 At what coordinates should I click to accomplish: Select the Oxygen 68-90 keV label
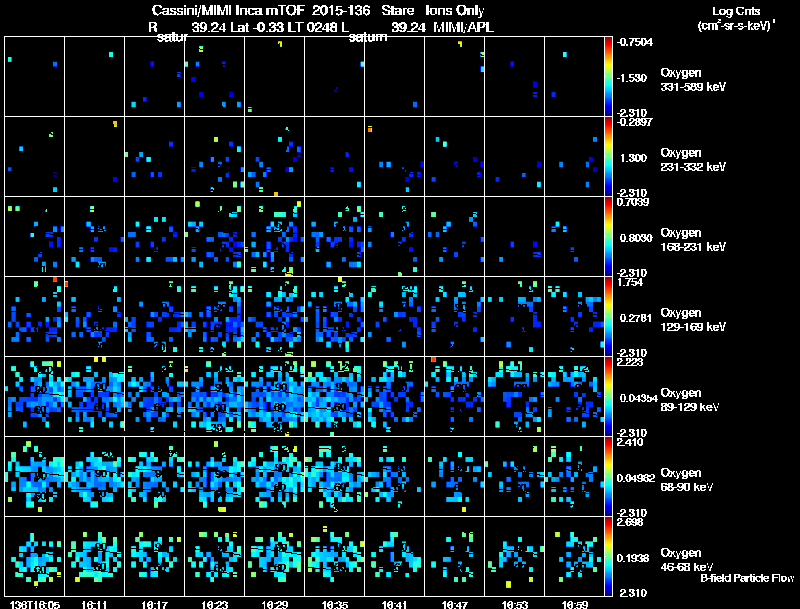tap(687, 480)
